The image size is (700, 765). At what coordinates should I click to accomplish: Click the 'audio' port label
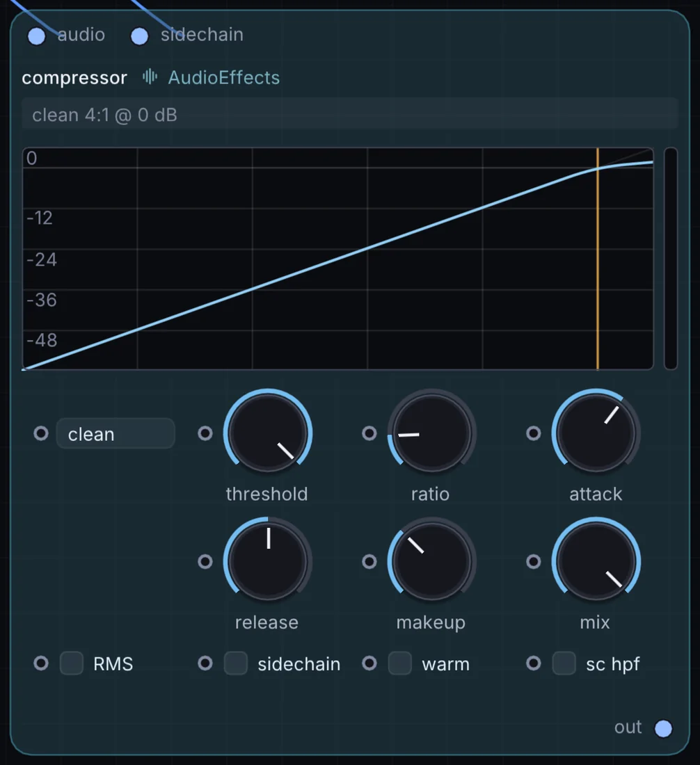pos(81,35)
